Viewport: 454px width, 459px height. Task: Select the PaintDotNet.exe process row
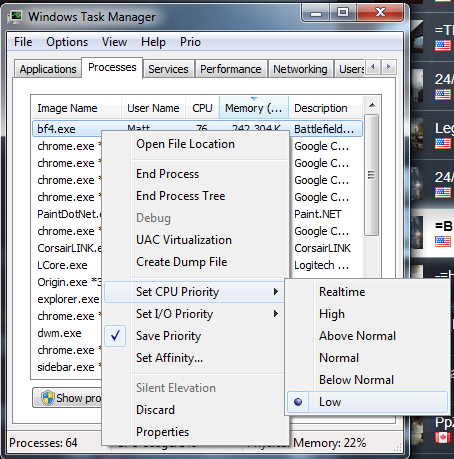(69, 214)
